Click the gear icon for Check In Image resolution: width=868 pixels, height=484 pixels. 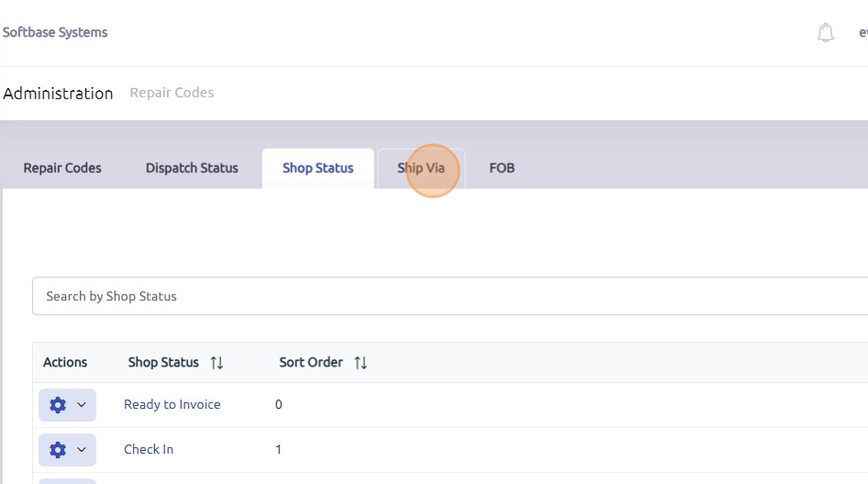point(58,450)
